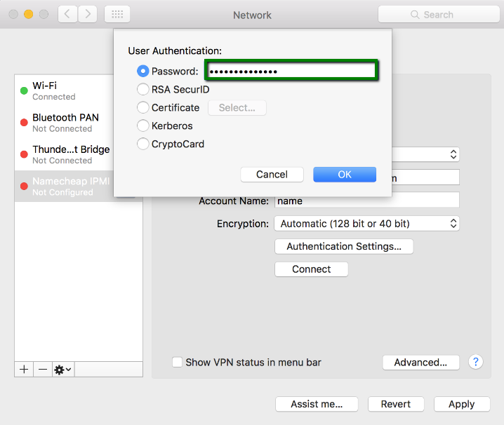This screenshot has width=504, height=425.
Task: Select the RSA SecurID radio option
Action: tap(143, 90)
